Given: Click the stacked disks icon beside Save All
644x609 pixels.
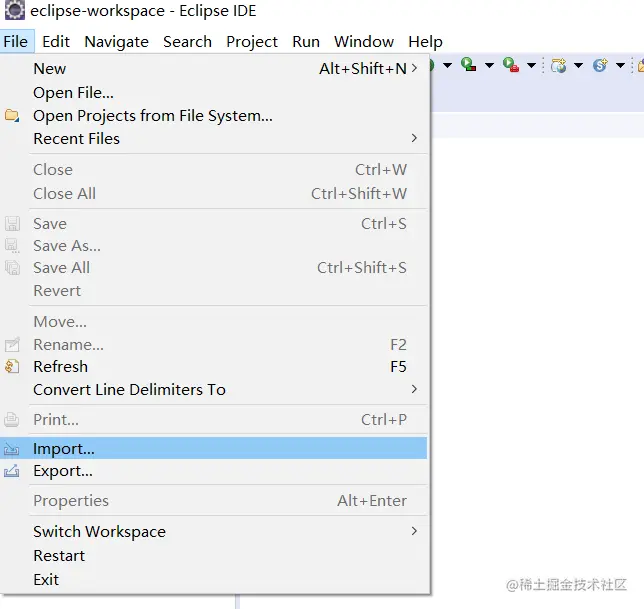Looking at the screenshot, I should (x=12, y=267).
